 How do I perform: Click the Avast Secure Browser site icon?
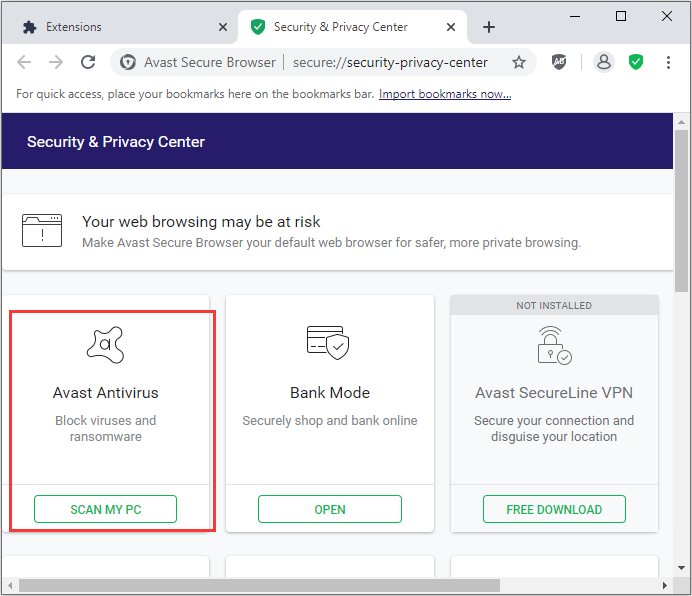pyautogui.click(x=128, y=62)
